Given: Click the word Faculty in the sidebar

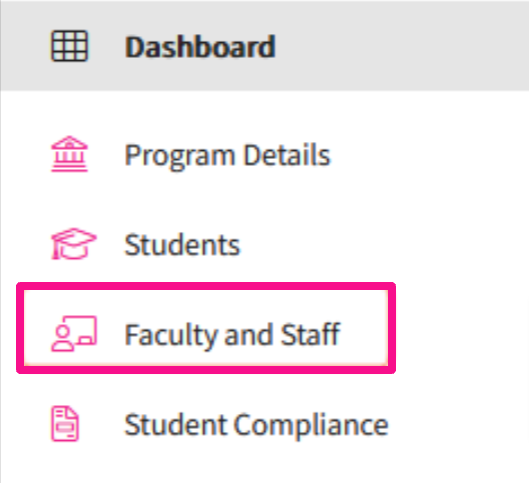Looking at the screenshot, I should [x=170, y=336].
